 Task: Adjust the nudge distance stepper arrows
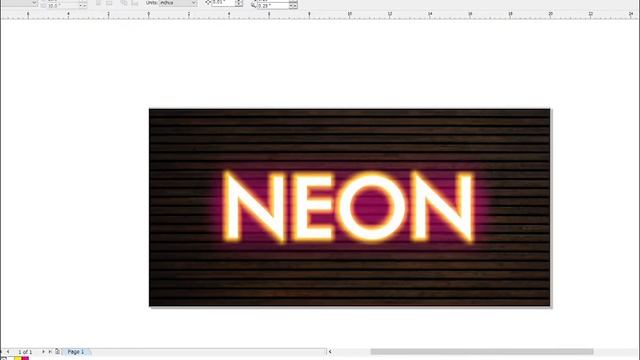click(x=239, y=3)
